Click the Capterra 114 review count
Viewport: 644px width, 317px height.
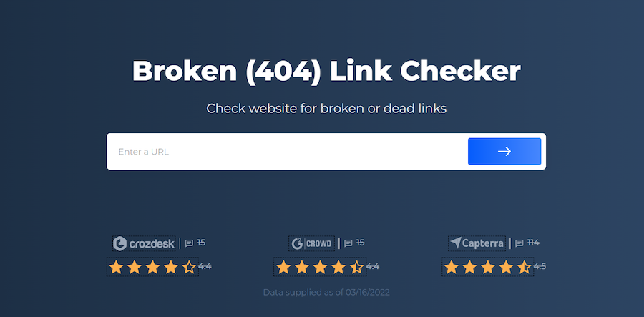[x=533, y=243]
